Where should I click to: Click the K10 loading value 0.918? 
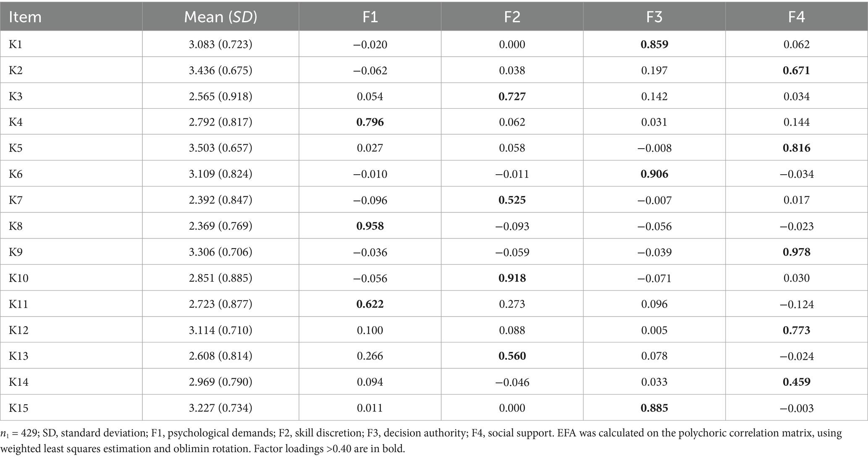point(512,278)
